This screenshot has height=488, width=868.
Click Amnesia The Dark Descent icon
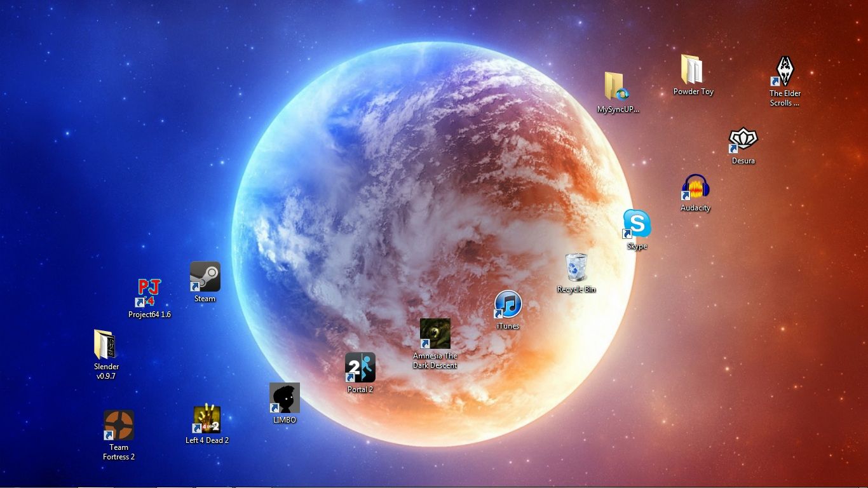435,334
